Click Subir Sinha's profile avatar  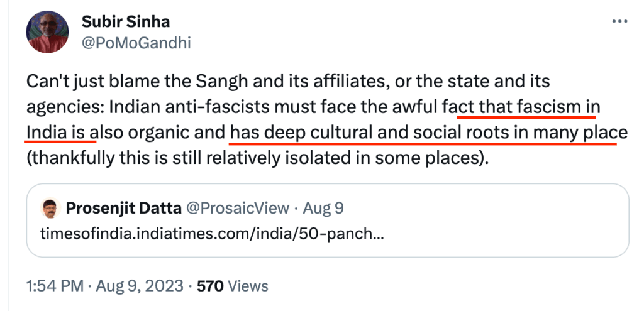[x=47, y=32]
